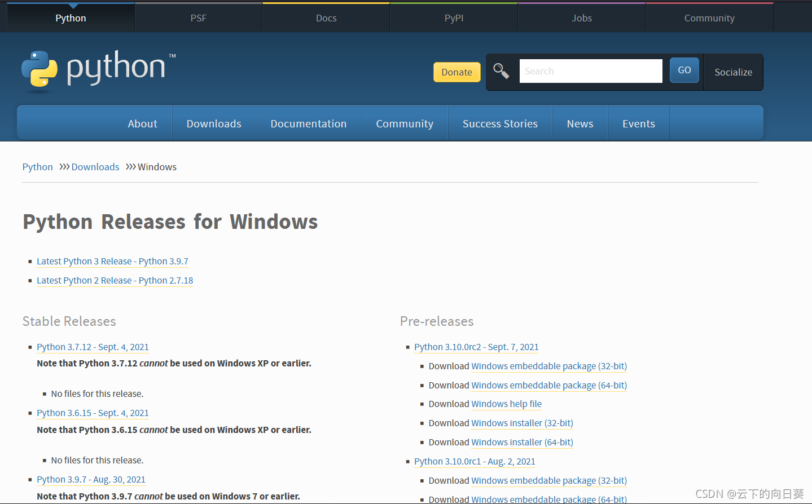The width and height of the screenshot is (812, 504).
Task: Open Latest Python 2 Release - Python 2.7.18
Action: click(x=115, y=280)
